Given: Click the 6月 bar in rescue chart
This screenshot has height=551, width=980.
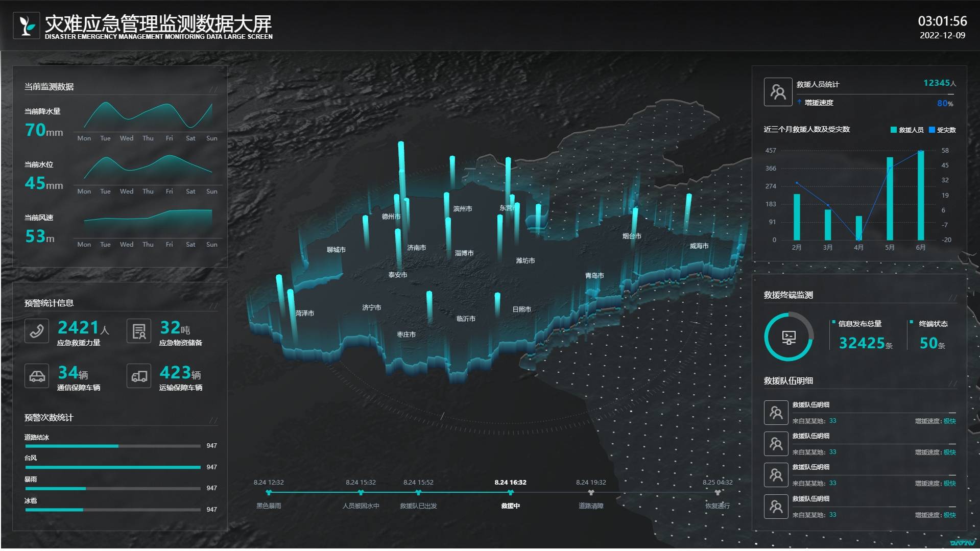Looking at the screenshot, I should click(920, 196).
